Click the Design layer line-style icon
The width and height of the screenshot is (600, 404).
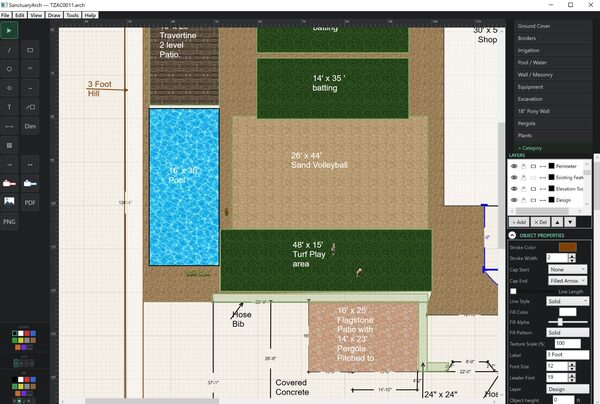543,200
